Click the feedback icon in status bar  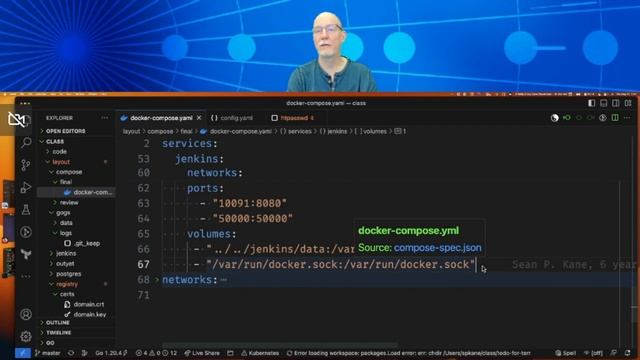pyautogui.click(x=614, y=353)
